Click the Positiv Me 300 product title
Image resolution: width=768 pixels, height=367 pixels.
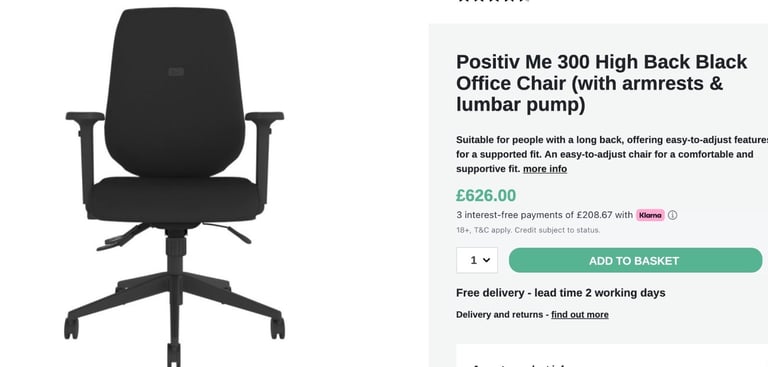point(601,83)
